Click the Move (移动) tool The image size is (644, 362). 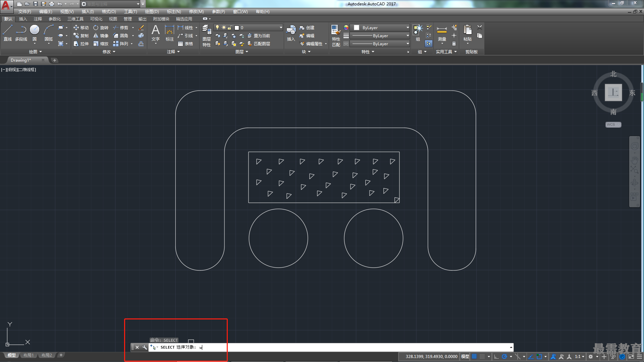(x=81, y=27)
